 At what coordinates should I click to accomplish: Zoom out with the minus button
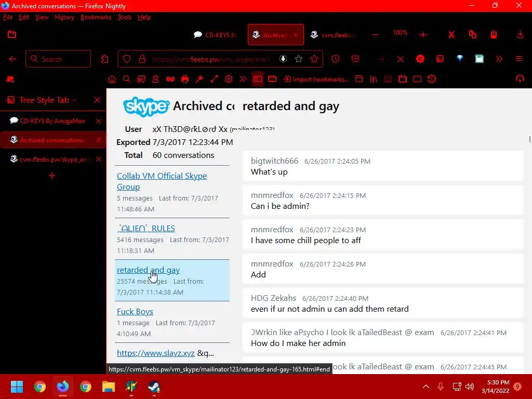coord(375,35)
